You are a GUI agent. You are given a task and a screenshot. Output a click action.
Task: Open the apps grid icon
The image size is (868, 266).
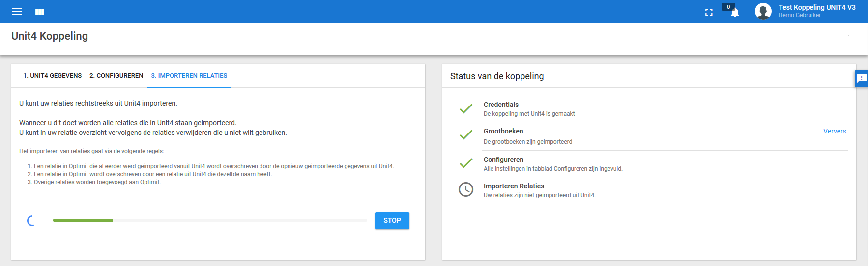[x=40, y=12]
